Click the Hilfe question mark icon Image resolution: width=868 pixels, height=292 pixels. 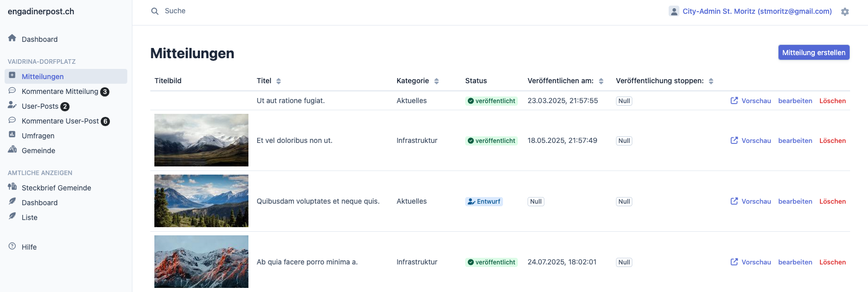12,246
